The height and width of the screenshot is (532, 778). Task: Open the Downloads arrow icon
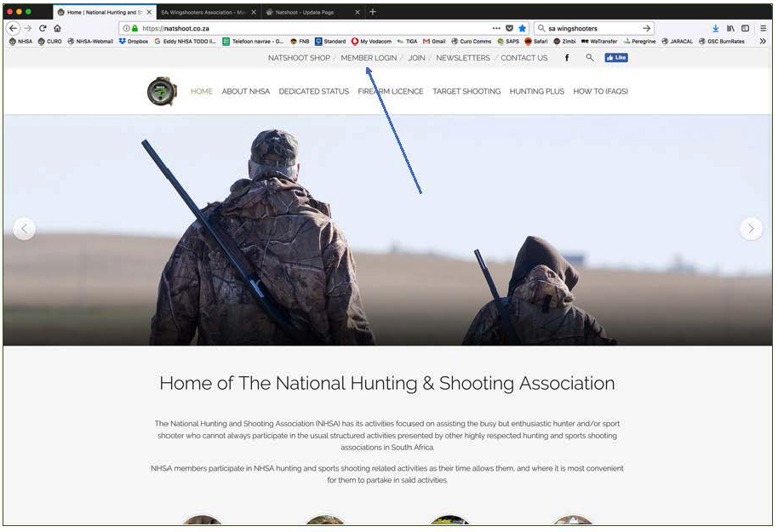(716, 28)
